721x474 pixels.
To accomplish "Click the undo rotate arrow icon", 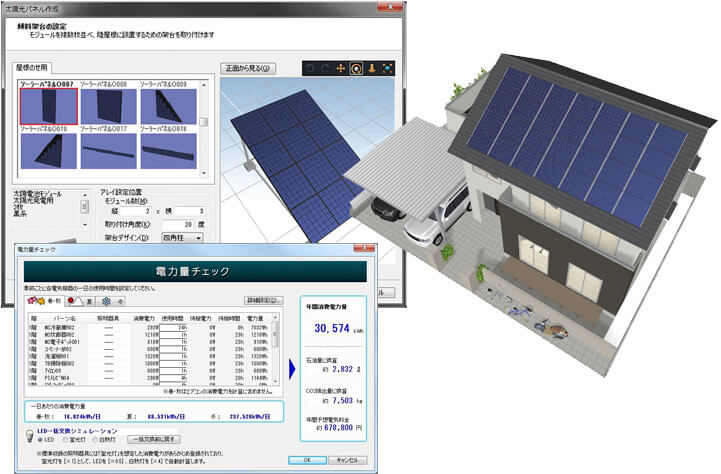I will tap(311, 69).
